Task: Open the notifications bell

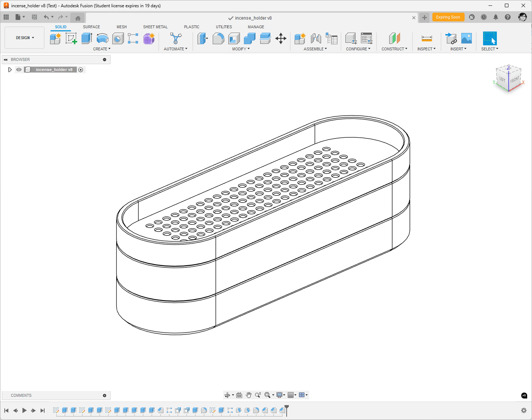Action: [496, 17]
